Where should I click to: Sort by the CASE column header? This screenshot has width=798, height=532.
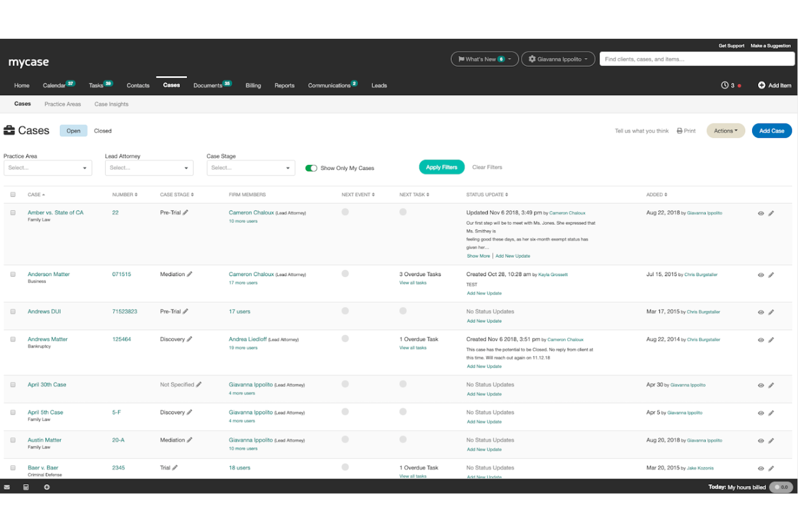tap(36, 195)
